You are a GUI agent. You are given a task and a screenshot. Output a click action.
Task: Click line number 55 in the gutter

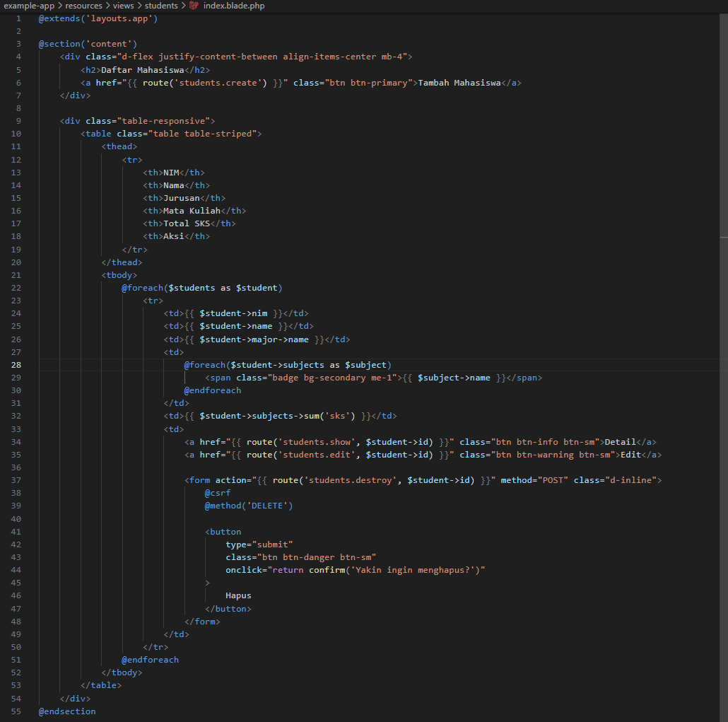tap(16, 711)
